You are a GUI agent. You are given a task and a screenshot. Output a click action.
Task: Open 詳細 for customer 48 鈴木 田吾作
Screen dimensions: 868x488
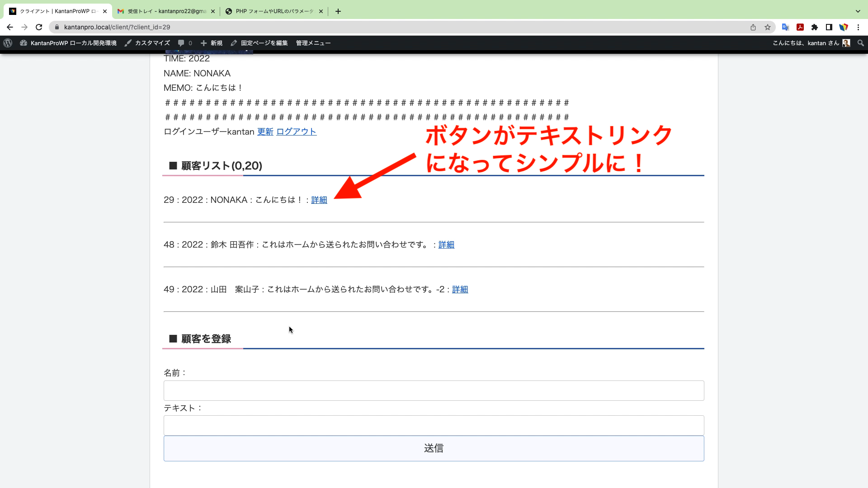point(446,244)
